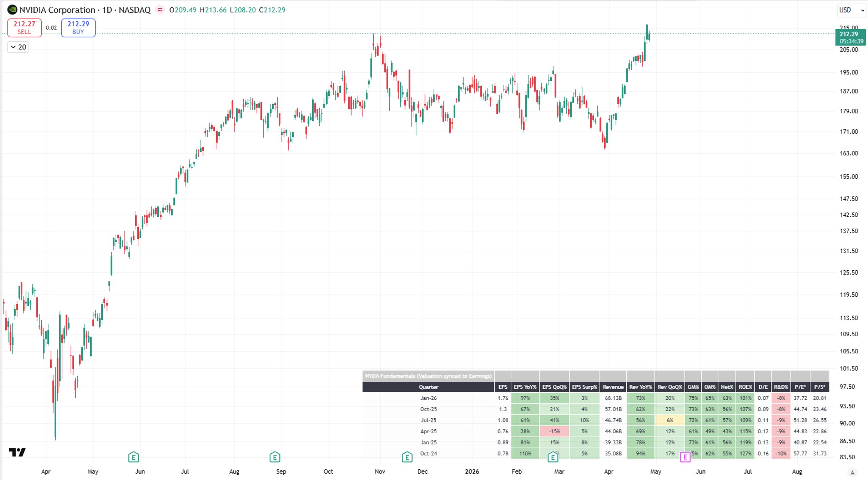Click the green 212.29 price label on the axis
Screen dimensions: 868x480
point(850,37)
